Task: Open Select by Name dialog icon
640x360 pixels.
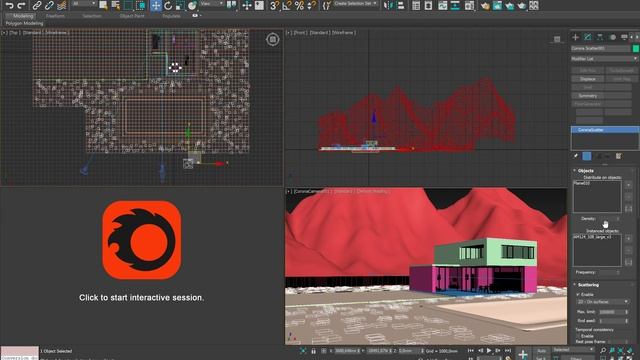Action: point(116,5)
